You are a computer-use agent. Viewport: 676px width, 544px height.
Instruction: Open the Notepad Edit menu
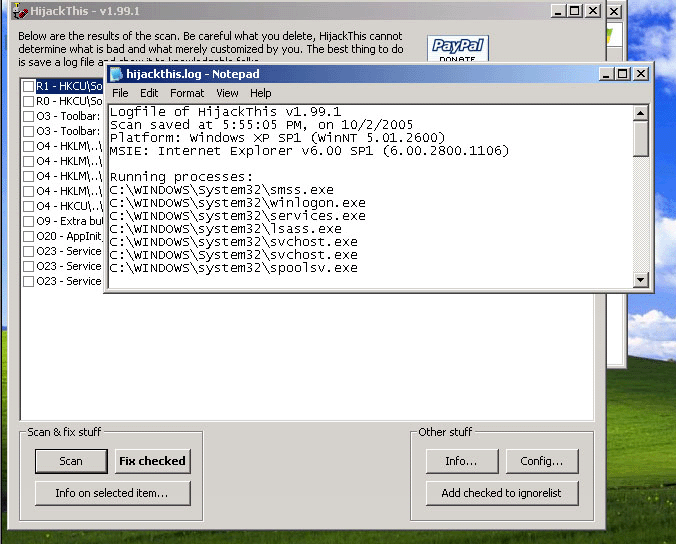(149, 93)
